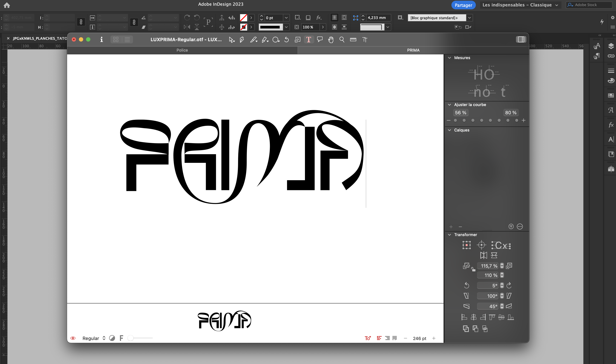Viewport: 616px width, 364px height.
Task: Click the fx effects icon in control bar
Action: pyautogui.click(x=319, y=18)
